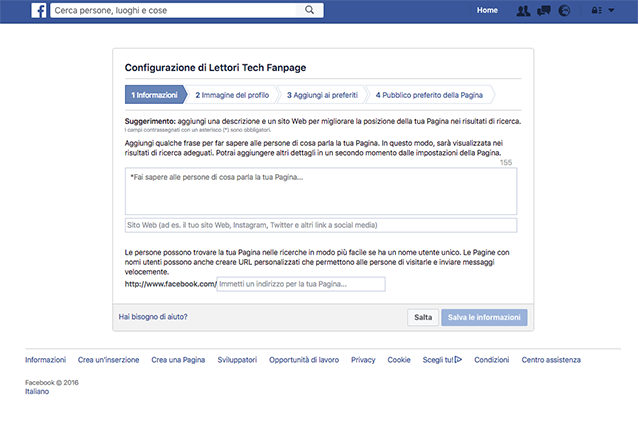
Task: Click the Facebook logo icon
Action: [39, 10]
